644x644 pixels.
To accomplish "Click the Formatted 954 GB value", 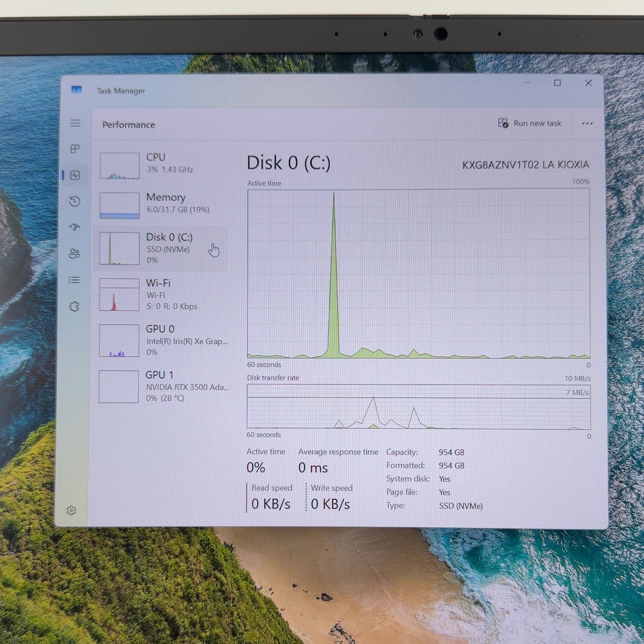I will pos(452,466).
